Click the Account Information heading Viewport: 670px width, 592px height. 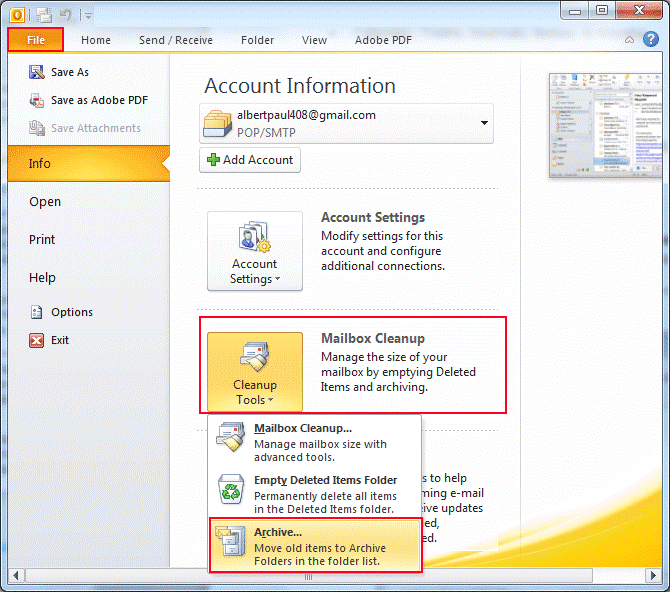(x=300, y=85)
